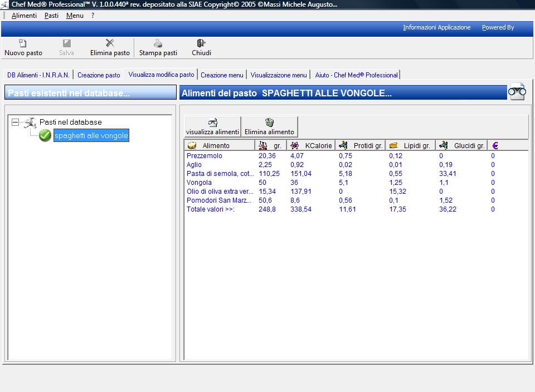Click the Totale valori >>: row label
Screen dimensions: 535x392
pos(211,209)
